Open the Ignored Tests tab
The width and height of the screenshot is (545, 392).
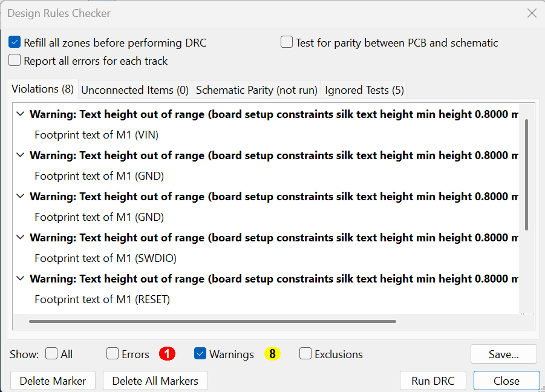(x=364, y=90)
